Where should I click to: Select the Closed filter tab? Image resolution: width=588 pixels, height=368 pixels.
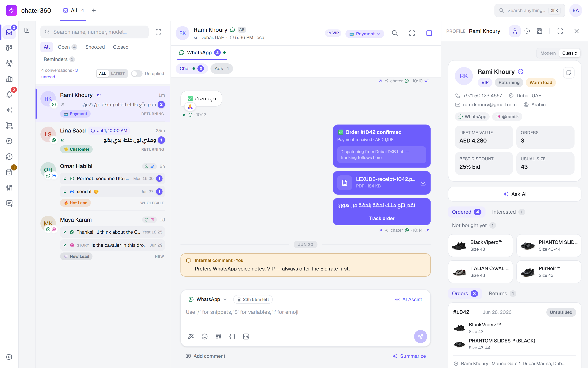[x=120, y=47]
